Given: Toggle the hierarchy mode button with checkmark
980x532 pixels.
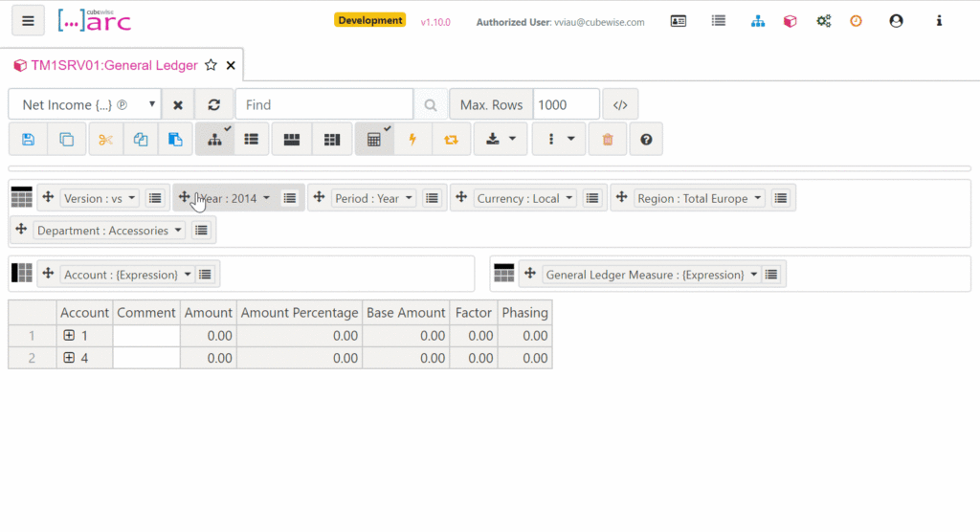Looking at the screenshot, I should coord(214,140).
